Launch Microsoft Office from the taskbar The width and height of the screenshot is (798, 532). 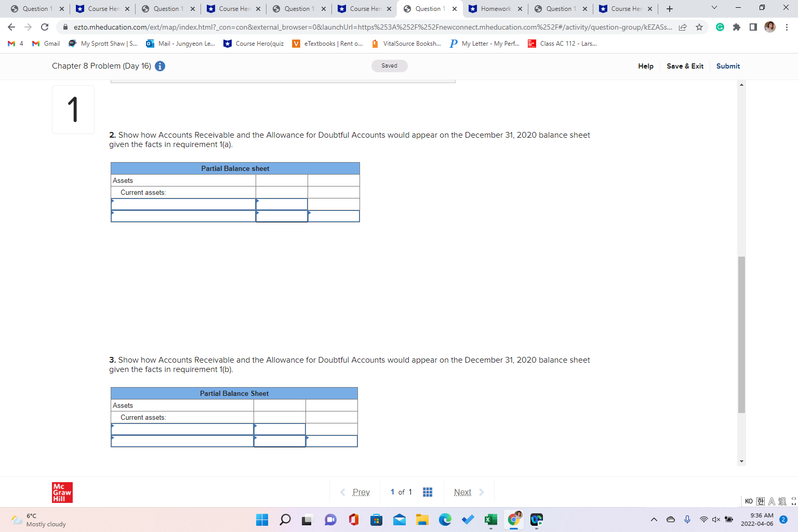coord(354,520)
